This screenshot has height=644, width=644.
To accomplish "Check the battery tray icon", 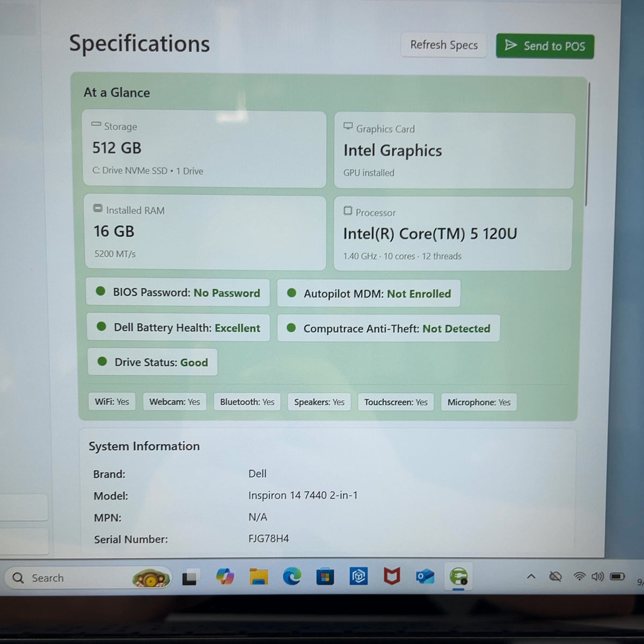I will (x=617, y=577).
